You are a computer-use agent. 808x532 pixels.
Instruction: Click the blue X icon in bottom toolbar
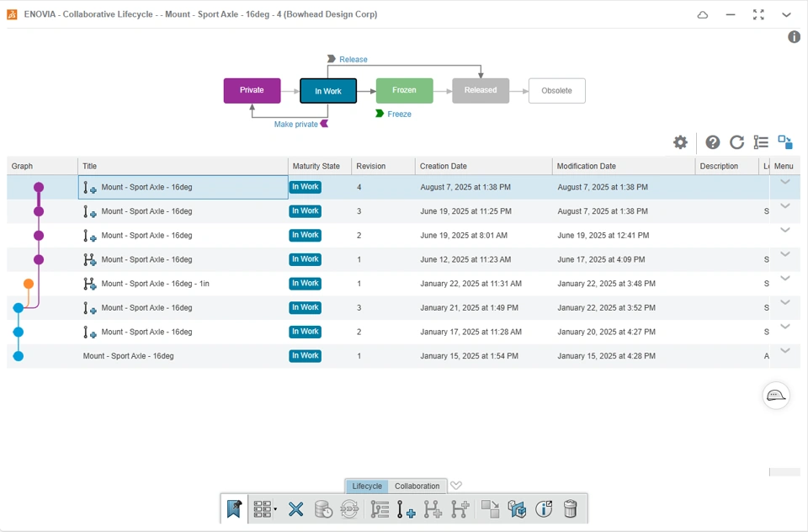tap(295, 509)
